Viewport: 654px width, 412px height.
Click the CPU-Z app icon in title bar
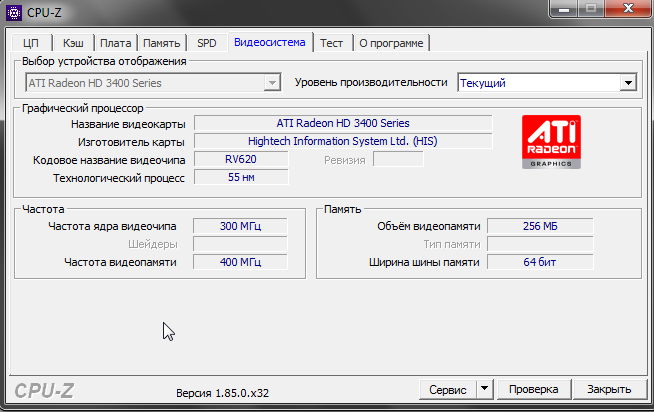pos(14,13)
